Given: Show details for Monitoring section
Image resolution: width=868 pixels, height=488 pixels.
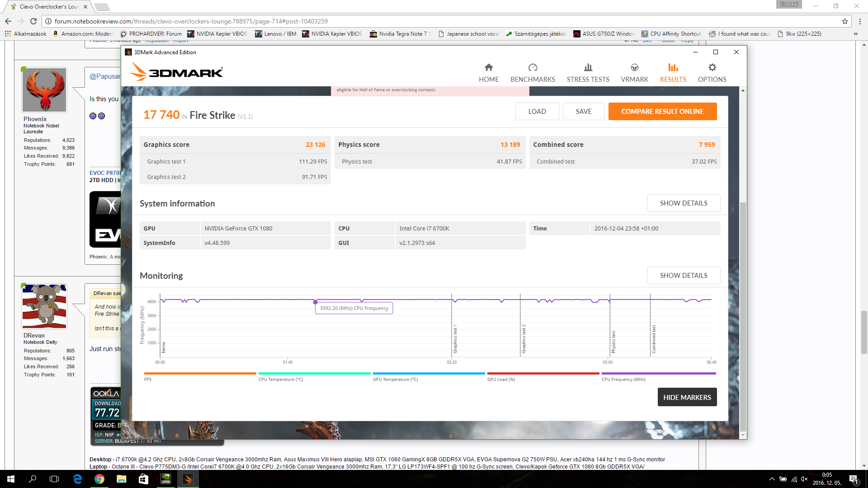Looking at the screenshot, I should click(684, 276).
